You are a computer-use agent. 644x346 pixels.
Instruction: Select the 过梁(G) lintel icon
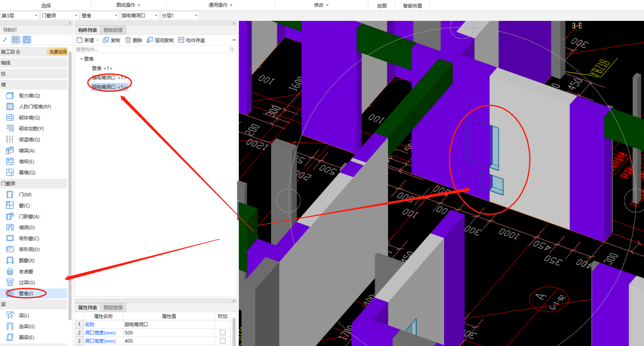(x=10, y=283)
